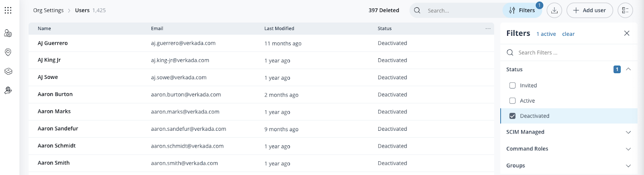
Task: Open the locations pin sidebar icon
Action: [8, 52]
